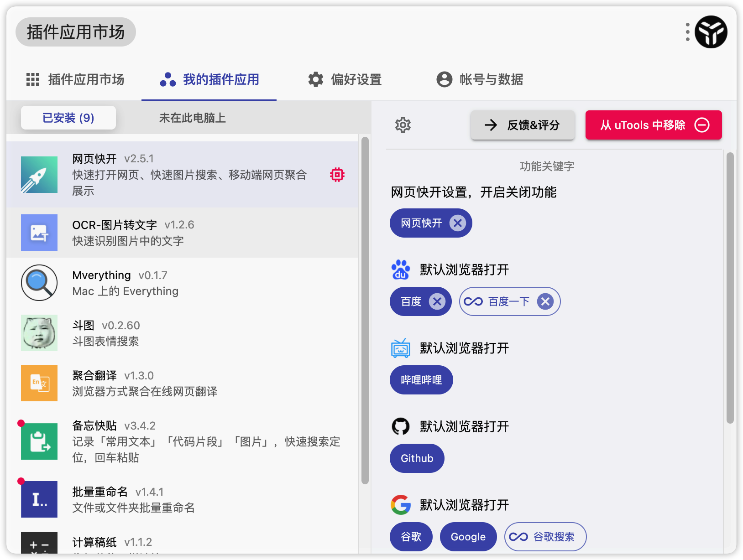Viewport: 743px width, 560px height.
Task: Click the Google G logo icon
Action: click(x=401, y=505)
